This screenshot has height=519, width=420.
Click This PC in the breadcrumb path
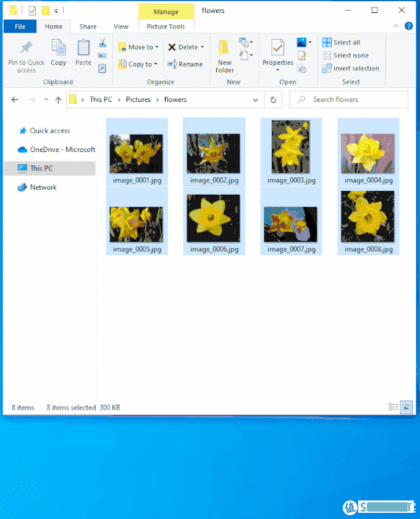[x=101, y=99]
